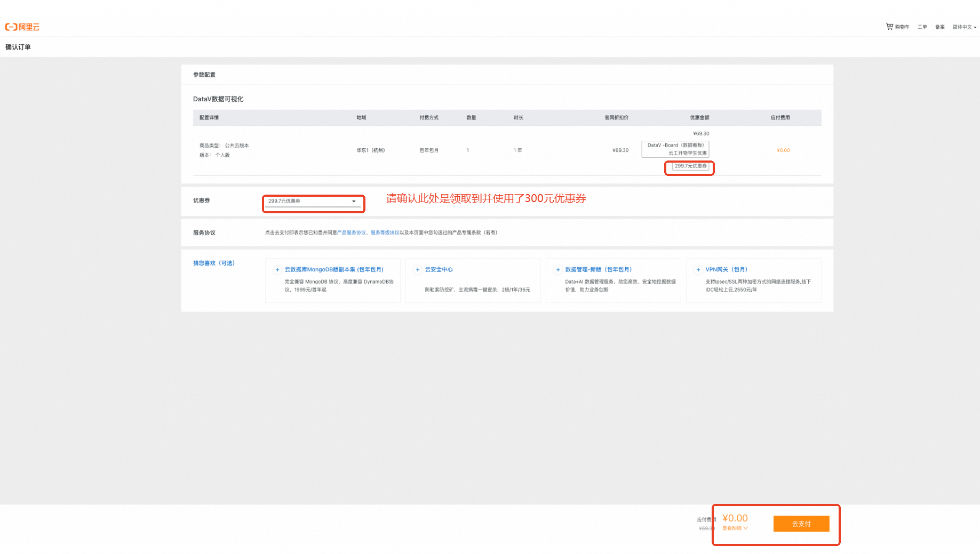The height and width of the screenshot is (554, 980).
Task: Click the ¥0.00 payable amount in table
Action: pos(783,150)
